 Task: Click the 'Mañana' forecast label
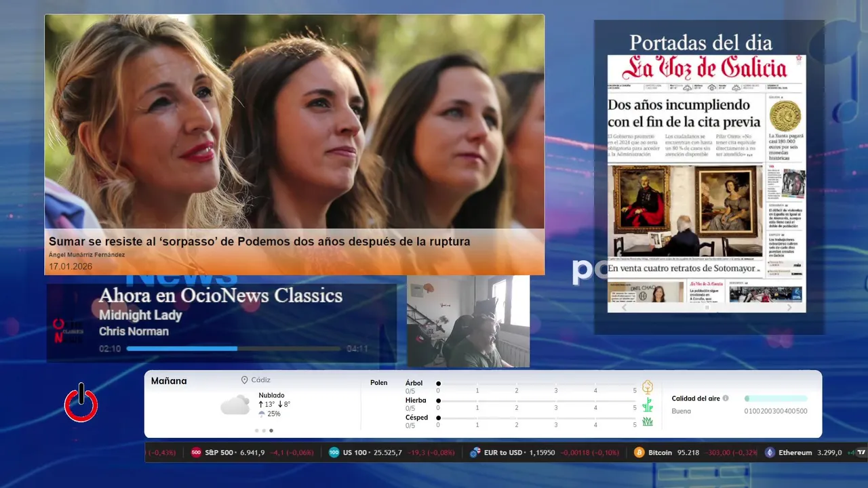pyautogui.click(x=169, y=381)
